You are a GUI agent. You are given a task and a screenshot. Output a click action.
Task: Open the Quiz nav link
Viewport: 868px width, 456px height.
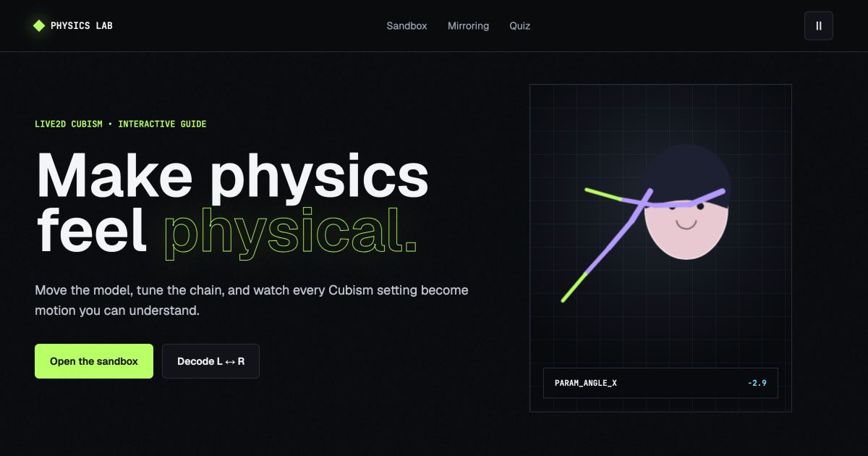(519, 26)
